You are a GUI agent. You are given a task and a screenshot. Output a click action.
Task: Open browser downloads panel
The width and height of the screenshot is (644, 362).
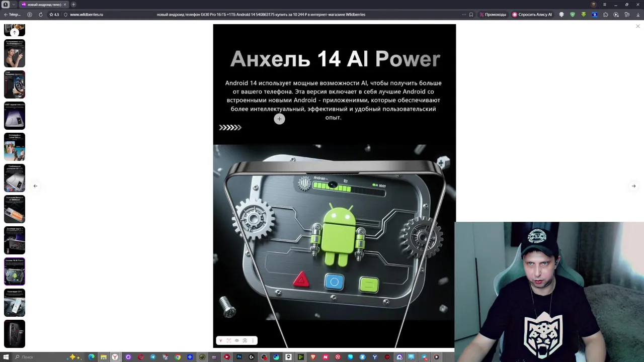point(638,15)
